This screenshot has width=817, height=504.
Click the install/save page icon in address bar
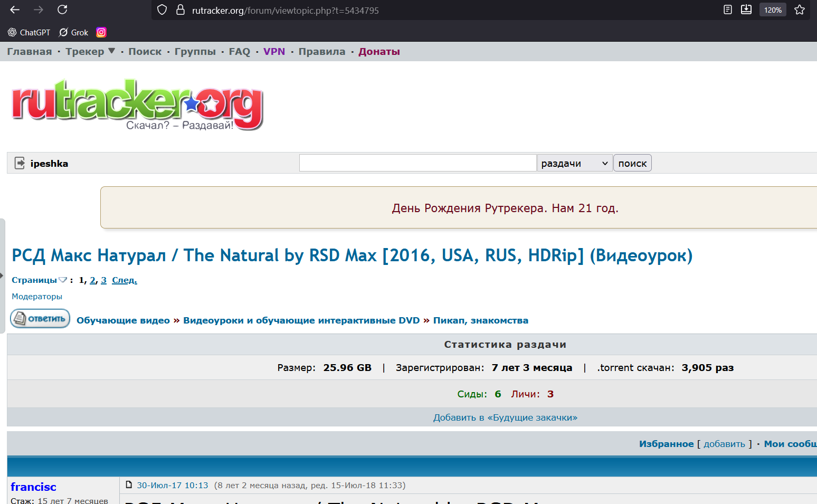point(746,9)
